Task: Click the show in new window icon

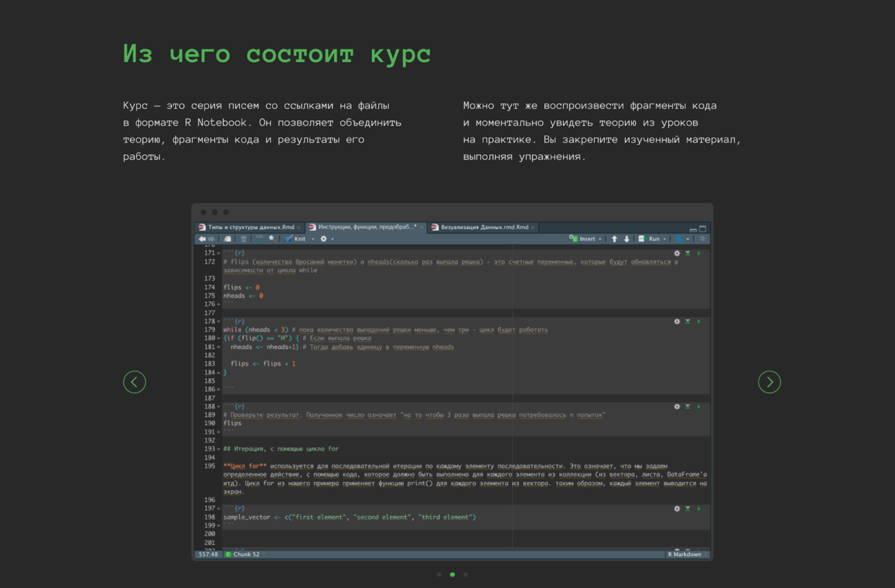Action: pyautogui.click(x=228, y=239)
